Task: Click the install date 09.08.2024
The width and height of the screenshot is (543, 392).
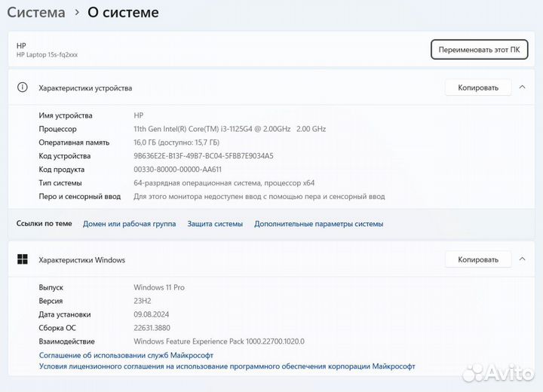Action: click(152, 314)
